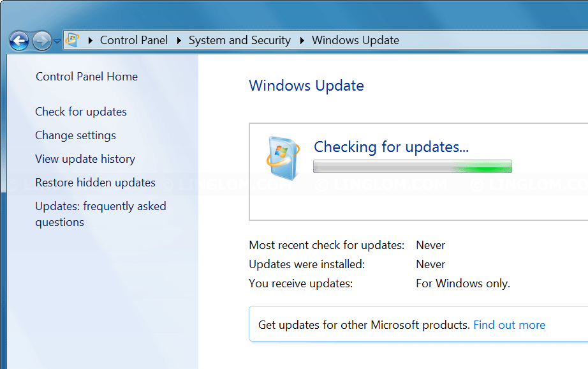Click the checking for updates progress bar

coord(413,166)
